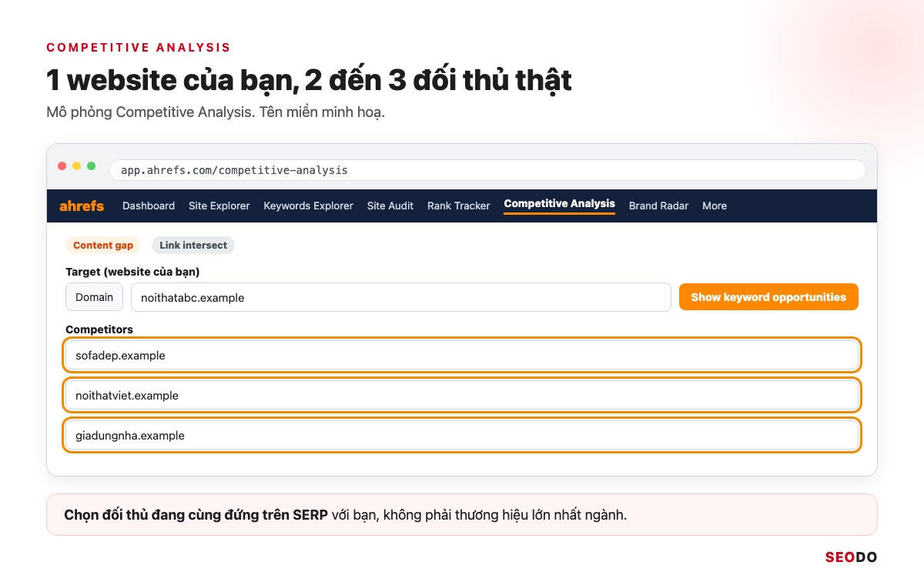Open the Domain mode selector

(95, 297)
